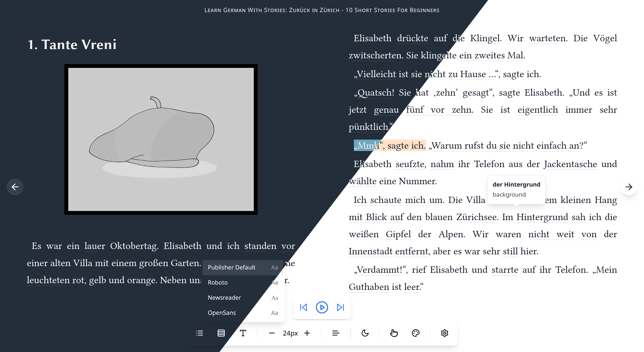Click the page layout icon in toolbar

(x=221, y=333)
